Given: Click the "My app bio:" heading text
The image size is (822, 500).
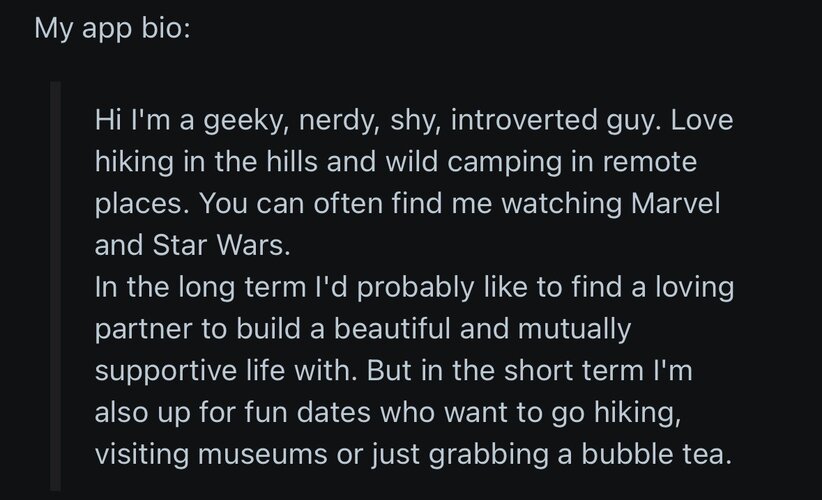Looking at the screenshot, I should (110, 29).
